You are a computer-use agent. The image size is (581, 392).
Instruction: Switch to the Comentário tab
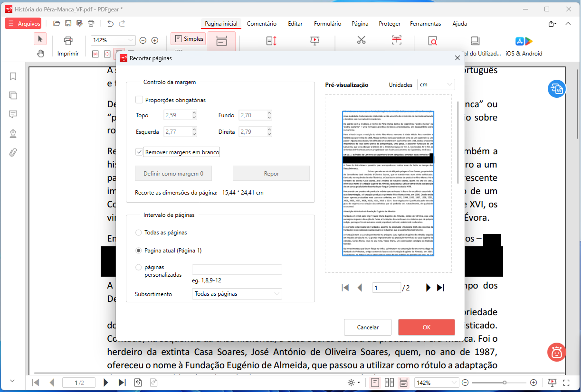coord(261,24)
